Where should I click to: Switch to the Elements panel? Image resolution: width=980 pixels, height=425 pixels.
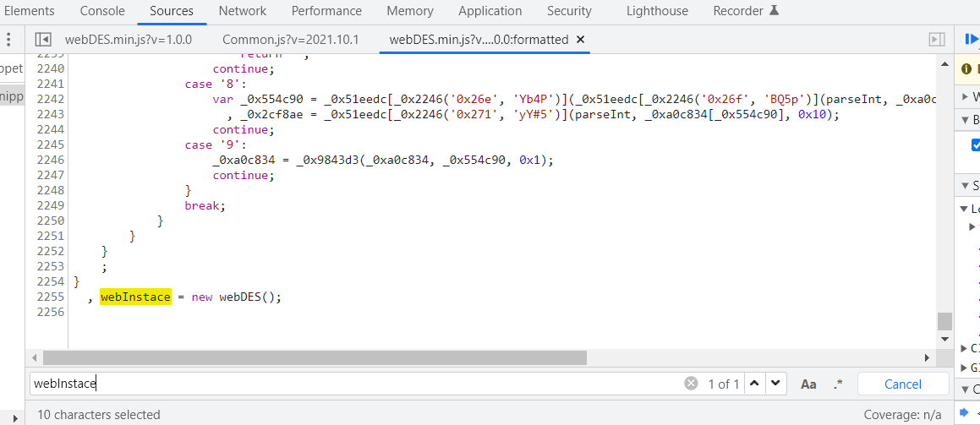click(29, 11)
